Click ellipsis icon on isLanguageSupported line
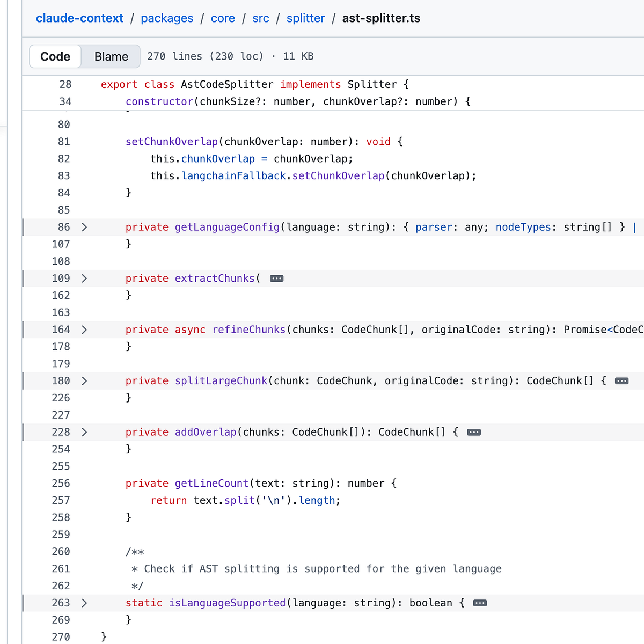 480,603
